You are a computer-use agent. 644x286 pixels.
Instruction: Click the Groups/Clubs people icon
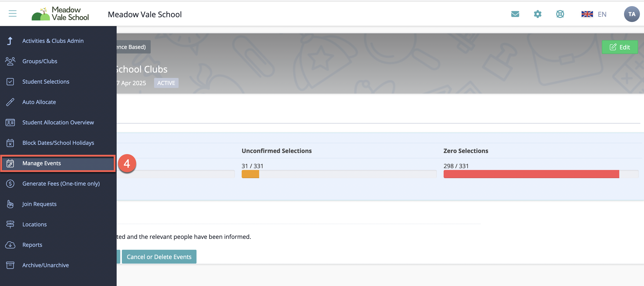pyautogui.click(x=10, y=61)
